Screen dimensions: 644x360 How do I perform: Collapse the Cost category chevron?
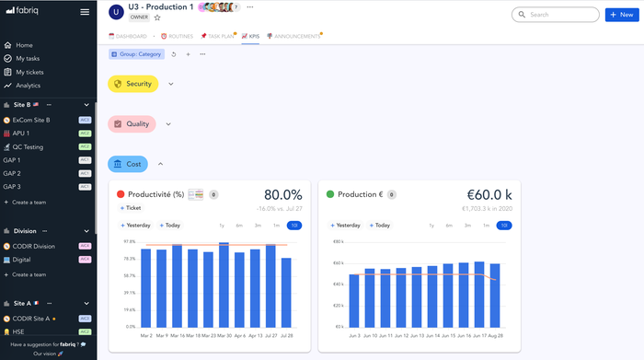pos(161,164)
